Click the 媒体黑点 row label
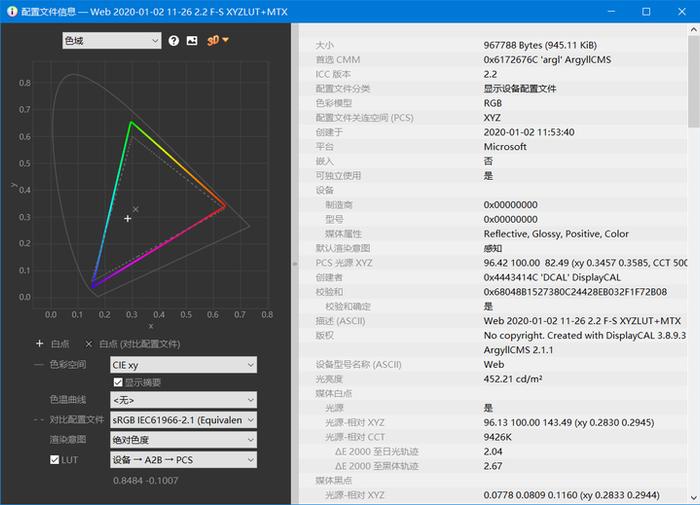This screenshot has width=700, height=505. tap(333, 480)
